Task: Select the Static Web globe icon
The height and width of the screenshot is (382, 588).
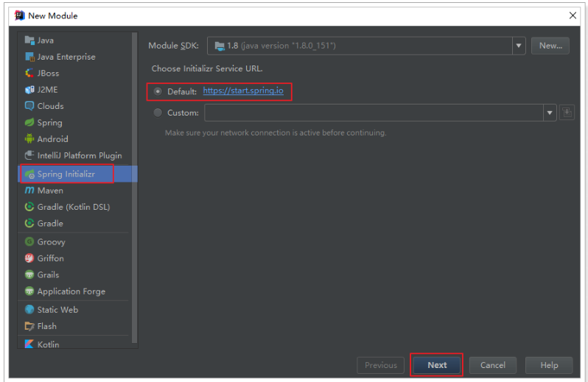Action: click(x=29, y=309)
